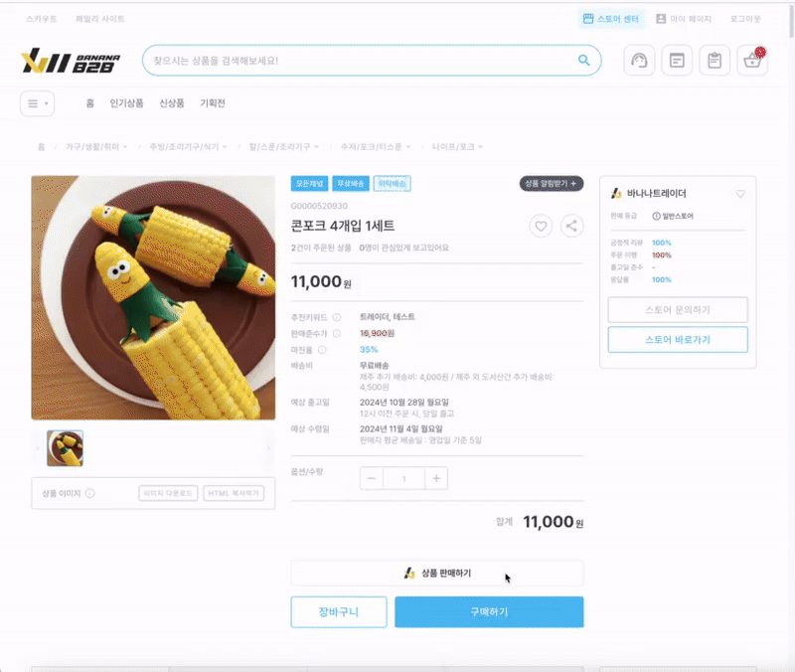Click the 스토어 바로가기 button
Viewport: 795px width, 672px height.
(678, 339)
